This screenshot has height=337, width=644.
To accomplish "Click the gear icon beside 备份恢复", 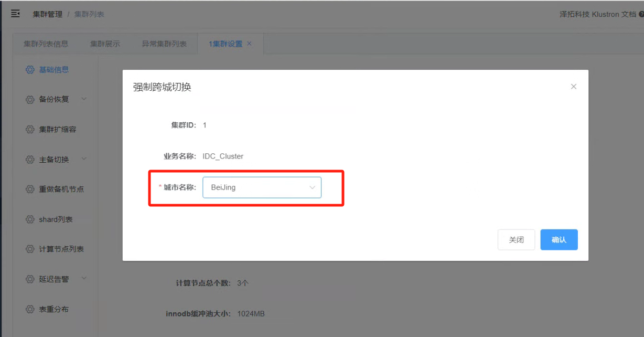I will 30,99.
